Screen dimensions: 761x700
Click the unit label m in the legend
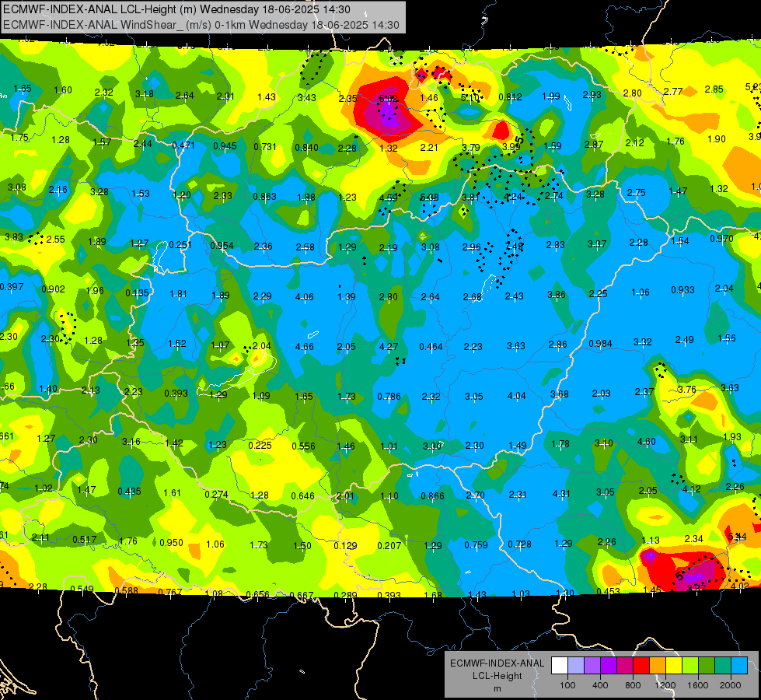click(497, 688)
